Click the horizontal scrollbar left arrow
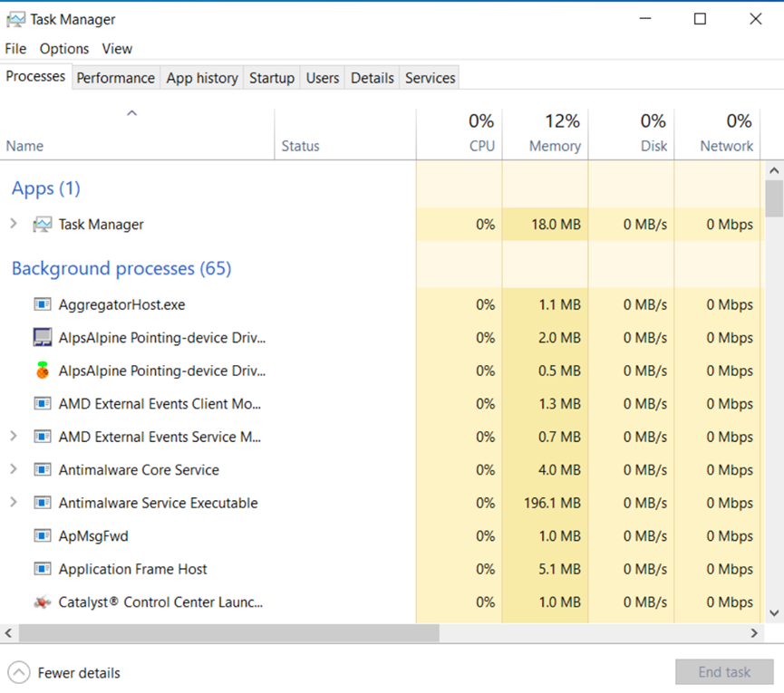784x693 pixels. [8, 633]
